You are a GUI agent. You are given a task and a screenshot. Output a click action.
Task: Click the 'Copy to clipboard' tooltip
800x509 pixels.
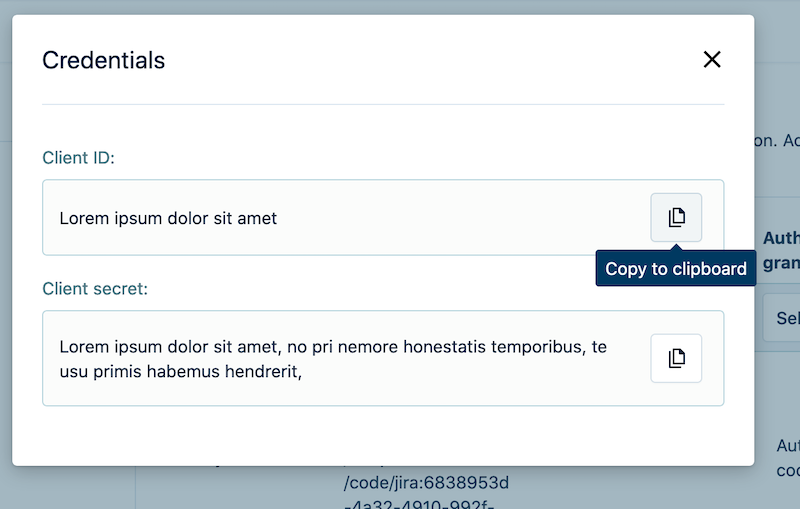click(676, 268)
